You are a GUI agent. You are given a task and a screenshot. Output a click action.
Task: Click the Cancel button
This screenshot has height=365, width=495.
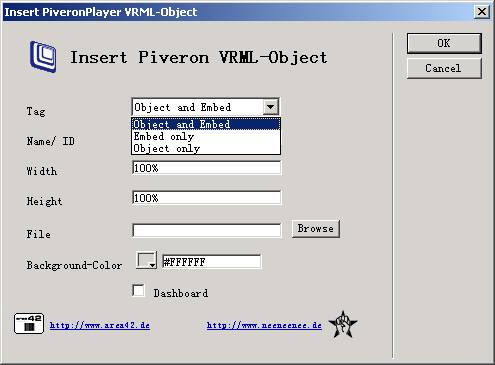pos(444,68)
